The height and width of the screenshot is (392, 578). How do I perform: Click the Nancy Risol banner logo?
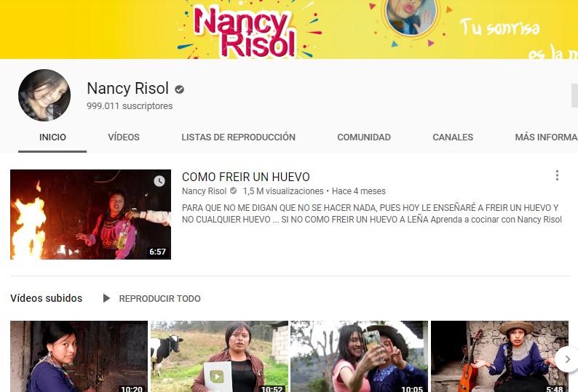(245, 31)
